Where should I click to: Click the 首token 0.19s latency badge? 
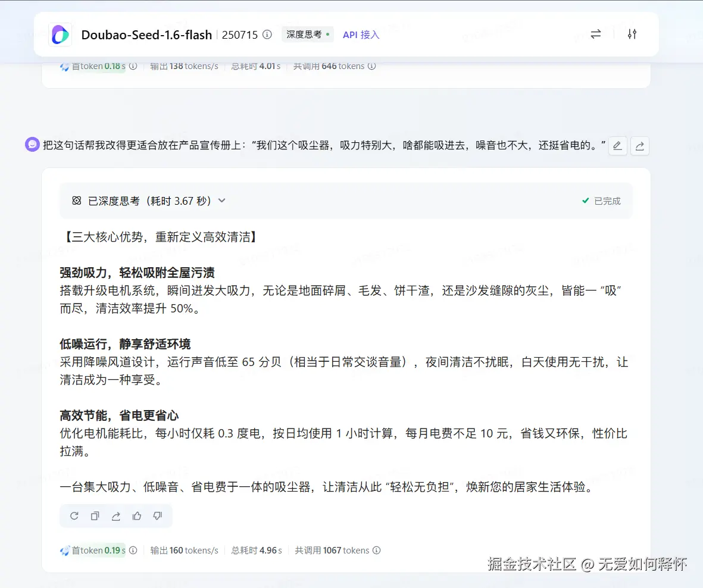(93, 551)
